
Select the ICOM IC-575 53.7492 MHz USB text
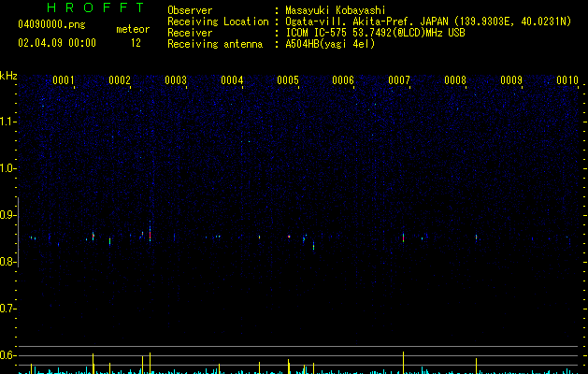(376, 33)
